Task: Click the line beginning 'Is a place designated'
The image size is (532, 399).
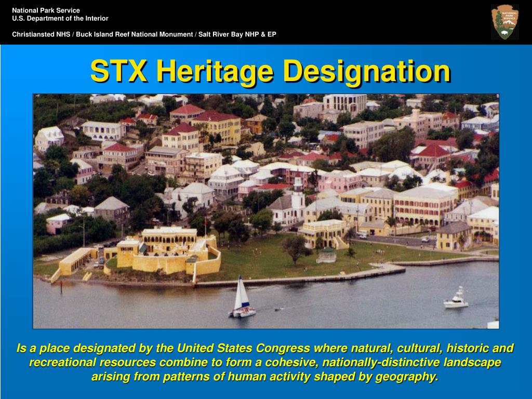Action: click(265, 348)
